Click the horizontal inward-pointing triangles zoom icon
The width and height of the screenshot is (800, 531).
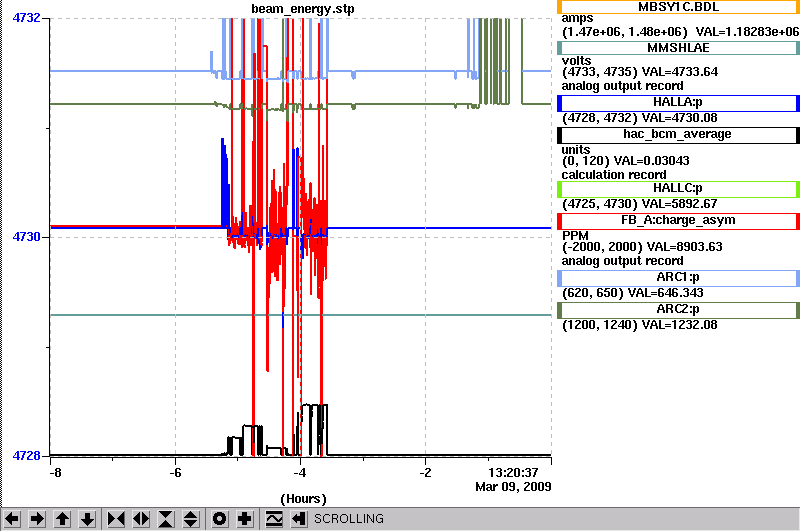tap(116, 519)
